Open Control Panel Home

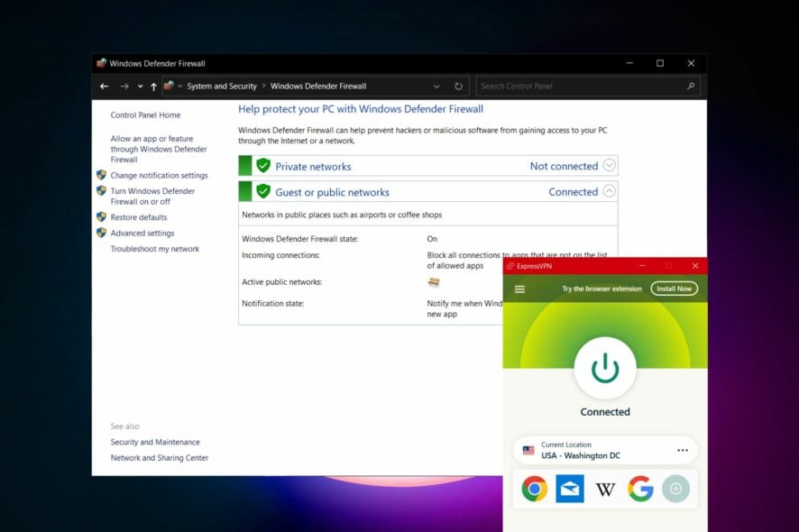(146, 115)
